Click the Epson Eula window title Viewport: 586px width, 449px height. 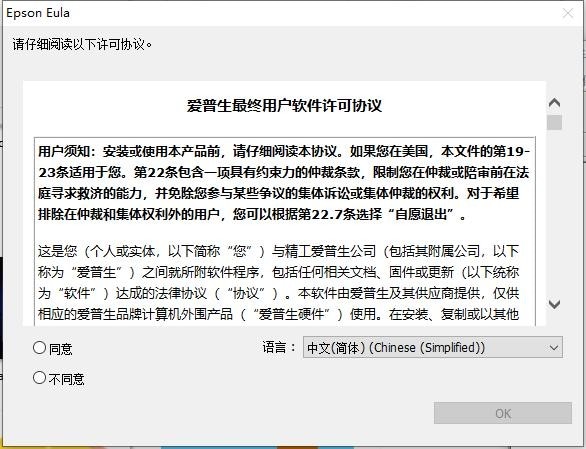(38, 13)
